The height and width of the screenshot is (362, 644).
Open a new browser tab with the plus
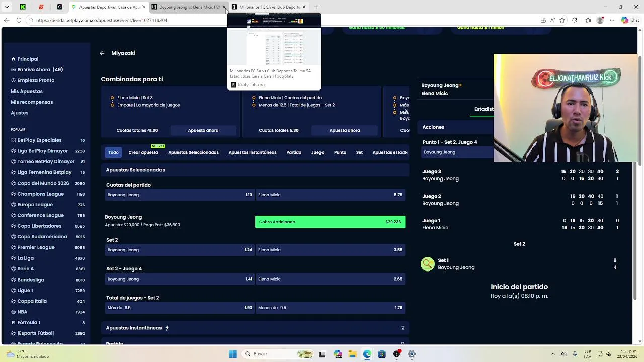[316, 7]
